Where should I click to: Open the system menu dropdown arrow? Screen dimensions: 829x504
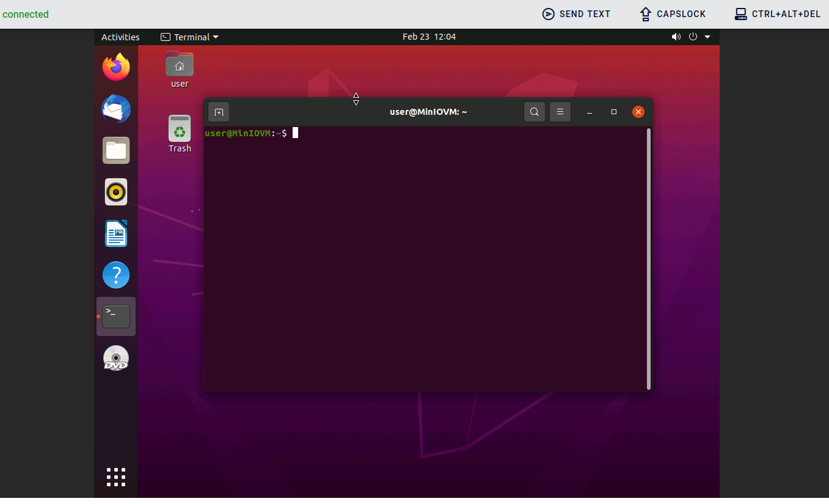[707, 37]
